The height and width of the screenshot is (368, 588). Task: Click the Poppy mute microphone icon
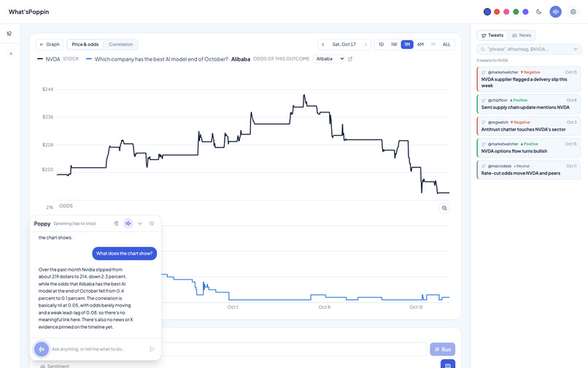[x=116, y=223]
